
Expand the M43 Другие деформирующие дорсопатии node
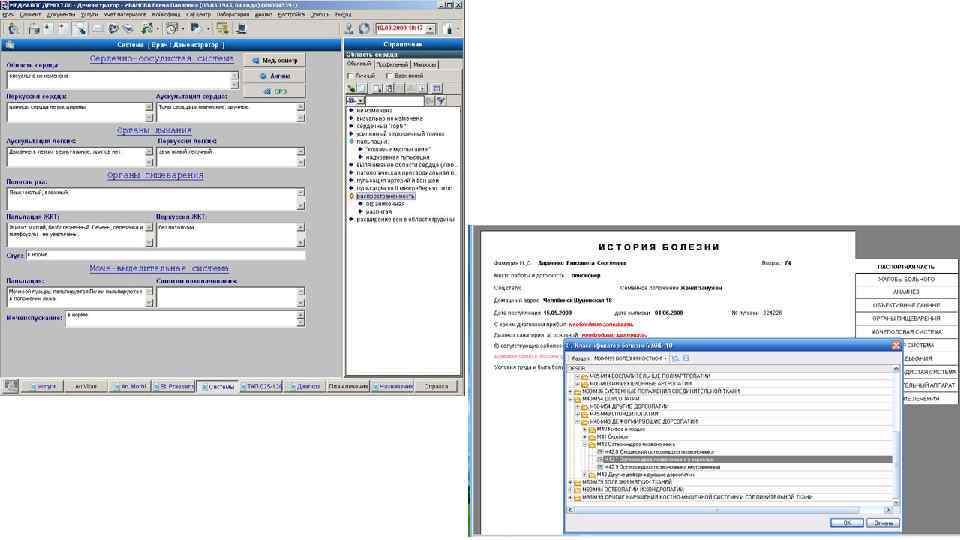click(x=585, y=475)
